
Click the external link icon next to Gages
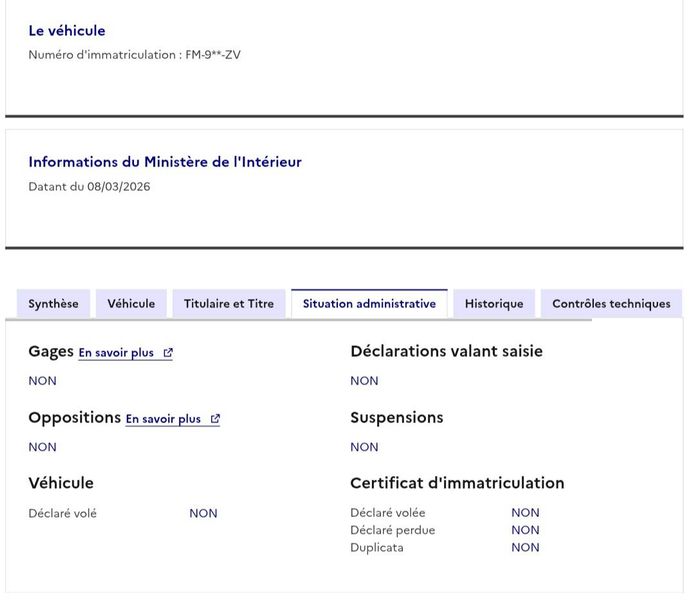[x=168, y=353]
